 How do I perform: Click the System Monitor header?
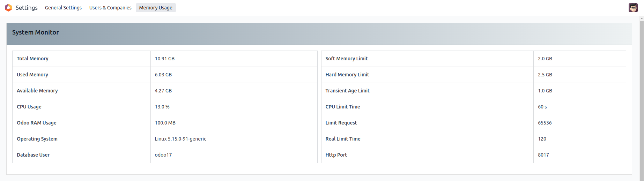(x=36, y=32)
